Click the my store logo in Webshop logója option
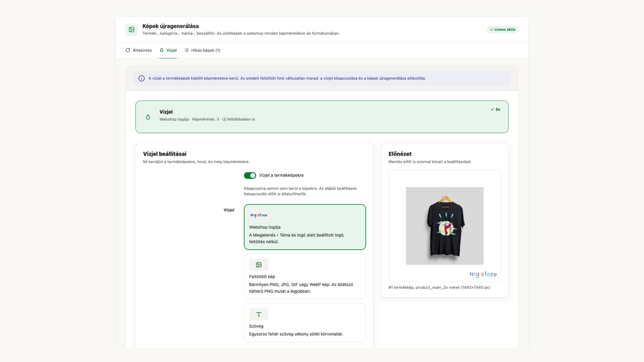Screen dimensions: 644x362 (x=259, y=215)
